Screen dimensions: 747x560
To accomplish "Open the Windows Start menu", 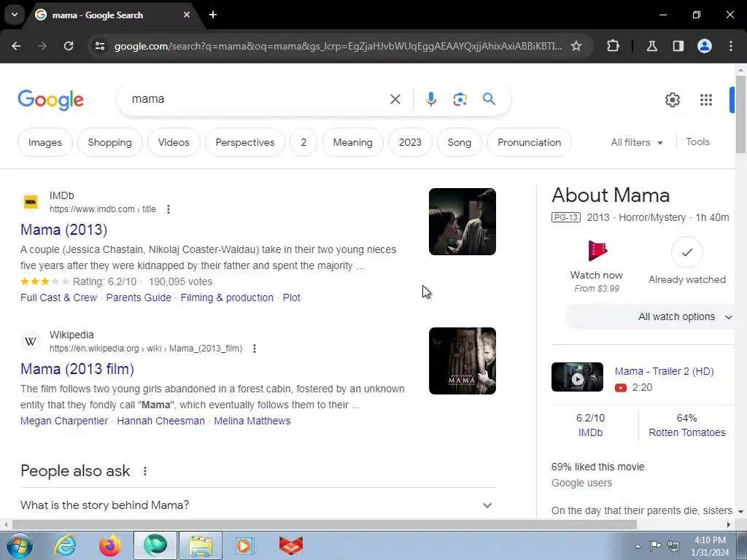I will [18, 545].
